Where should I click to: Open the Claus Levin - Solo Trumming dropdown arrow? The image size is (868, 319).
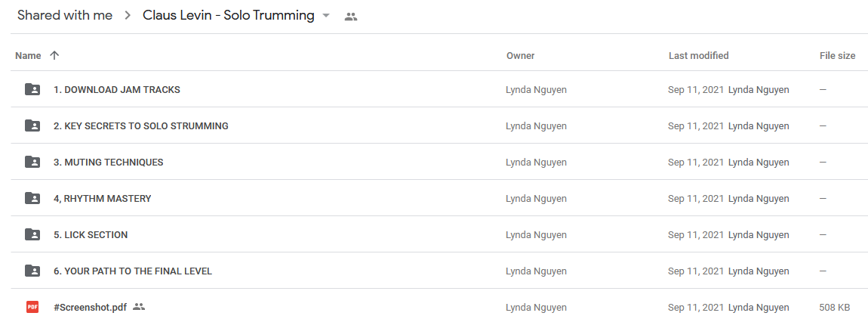coord(326,16)
